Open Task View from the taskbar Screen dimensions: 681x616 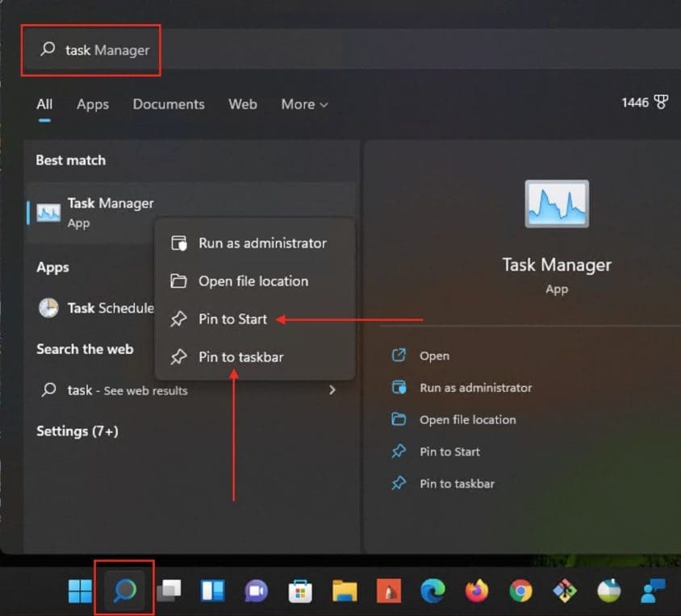coord(169,592)
